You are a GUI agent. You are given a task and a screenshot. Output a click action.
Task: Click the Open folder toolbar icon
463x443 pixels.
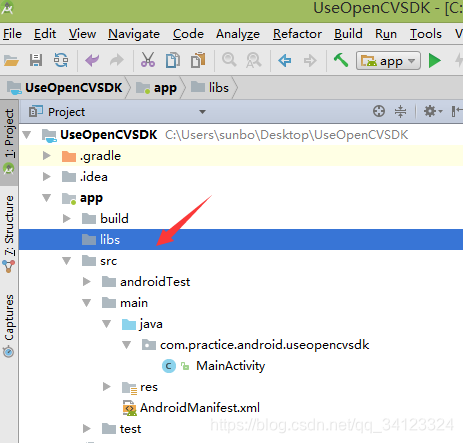click(11, 61)
